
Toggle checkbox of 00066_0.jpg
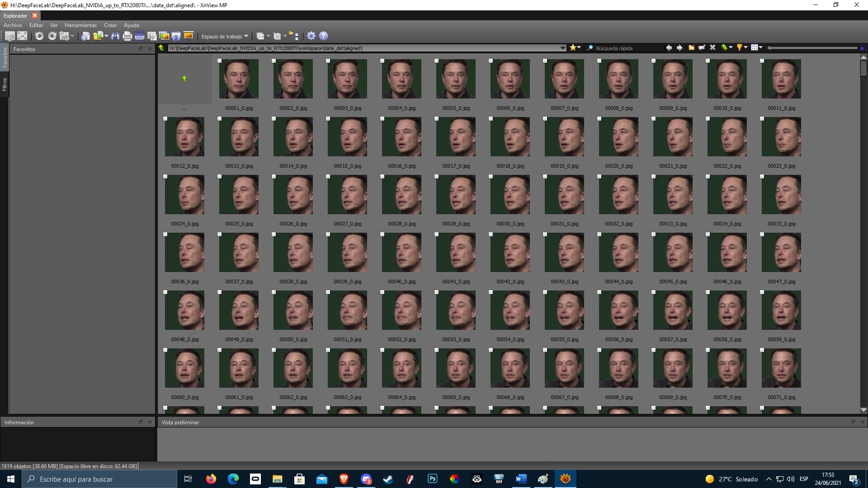click(x=491, y=350)
